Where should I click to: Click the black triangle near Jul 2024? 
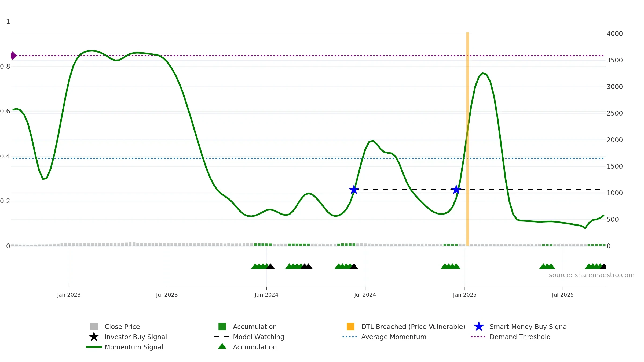[354, 266]
